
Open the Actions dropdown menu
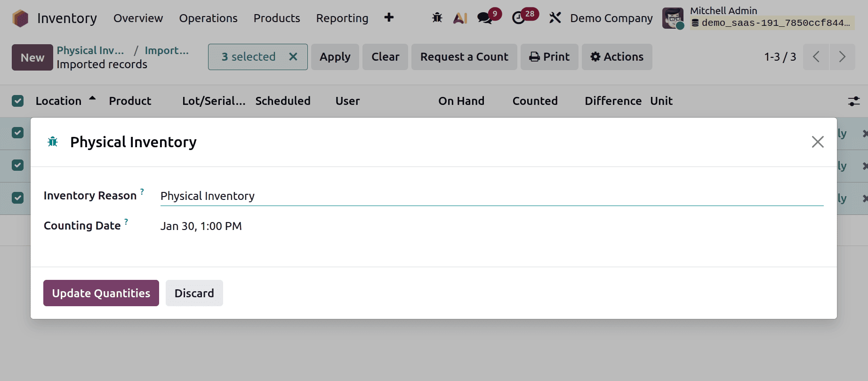[x=617, y=56]
